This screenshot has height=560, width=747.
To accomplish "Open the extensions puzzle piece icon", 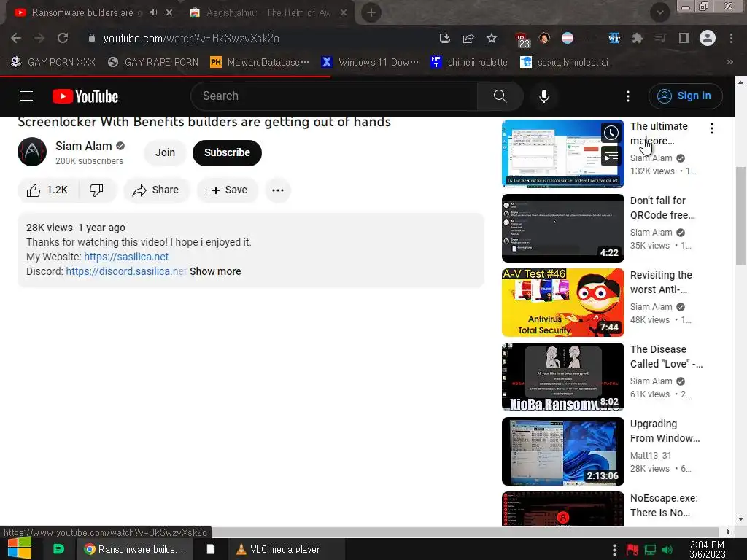I will point(638,38).
